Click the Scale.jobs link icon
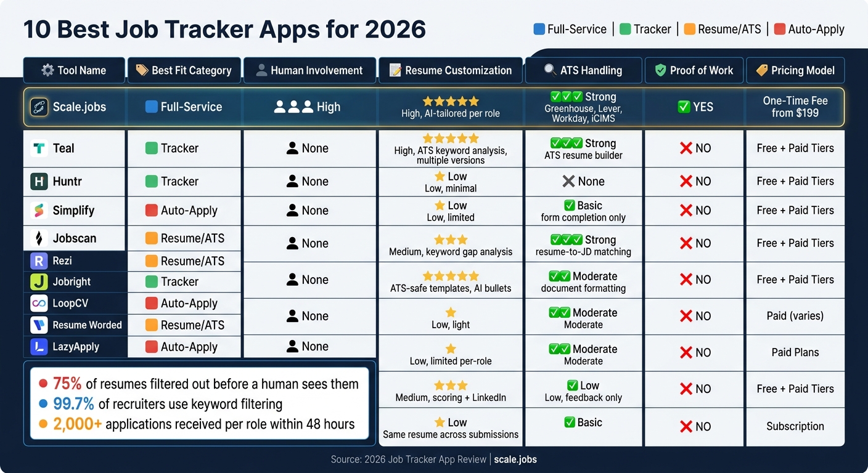This screenshot has width=868, height=473. [39, 107]
